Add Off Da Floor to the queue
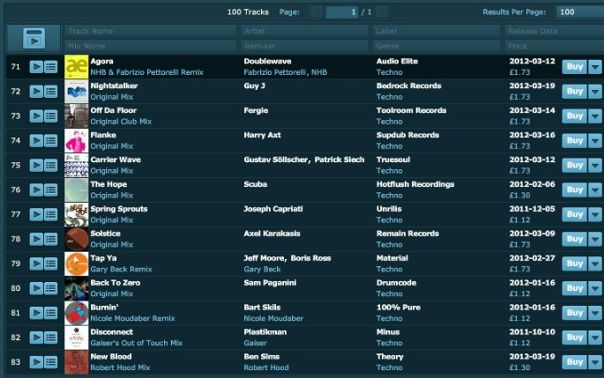 point(51,116)
